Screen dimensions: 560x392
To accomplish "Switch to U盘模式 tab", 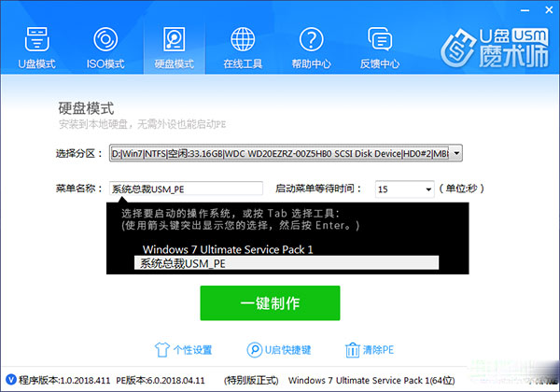I will (x=36, y=48).
